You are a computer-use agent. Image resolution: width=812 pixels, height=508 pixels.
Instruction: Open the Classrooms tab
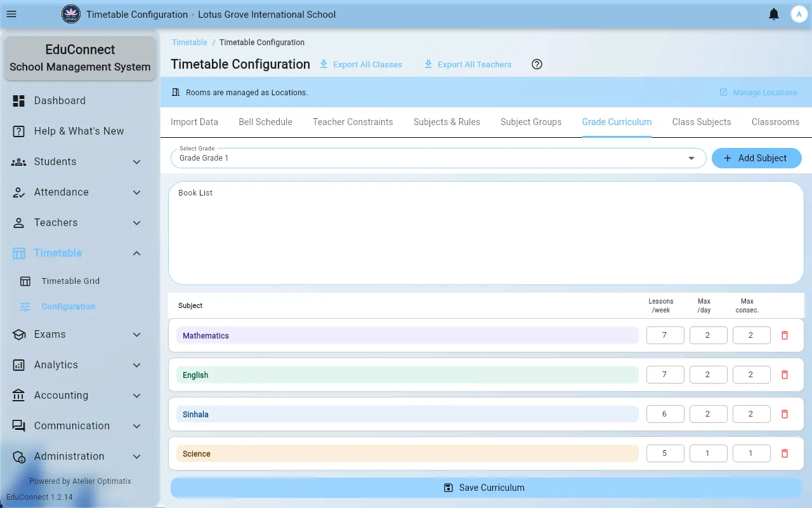775,122
